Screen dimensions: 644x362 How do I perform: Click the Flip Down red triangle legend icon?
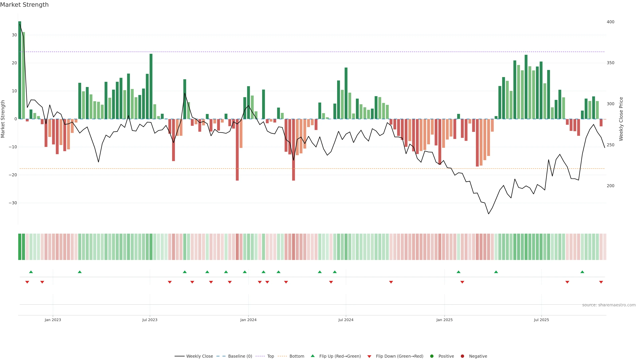pyautogui.click(x=369, y=356)
